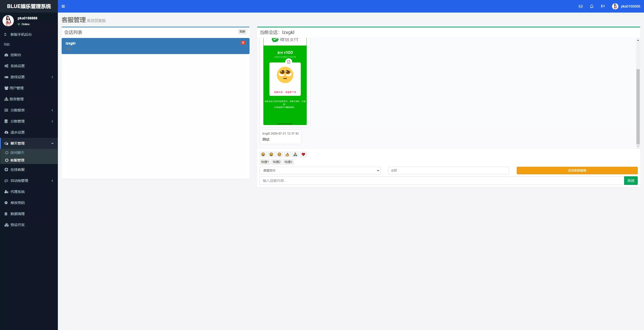Viewport: 644px width, 330px height.
Task: Insert the praying hands emoji
Action: (x=295, y=154)
